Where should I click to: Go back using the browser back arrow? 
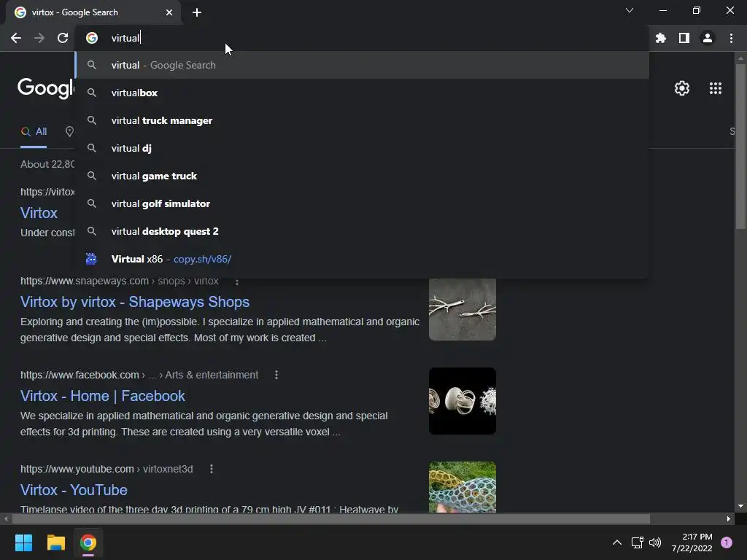(16, 38)
